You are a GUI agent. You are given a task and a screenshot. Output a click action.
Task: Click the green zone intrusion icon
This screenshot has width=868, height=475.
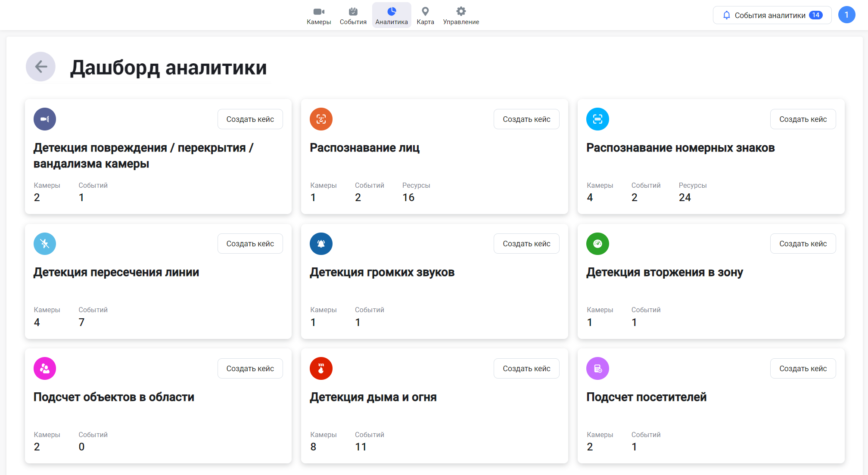click(x=597, y=244)
